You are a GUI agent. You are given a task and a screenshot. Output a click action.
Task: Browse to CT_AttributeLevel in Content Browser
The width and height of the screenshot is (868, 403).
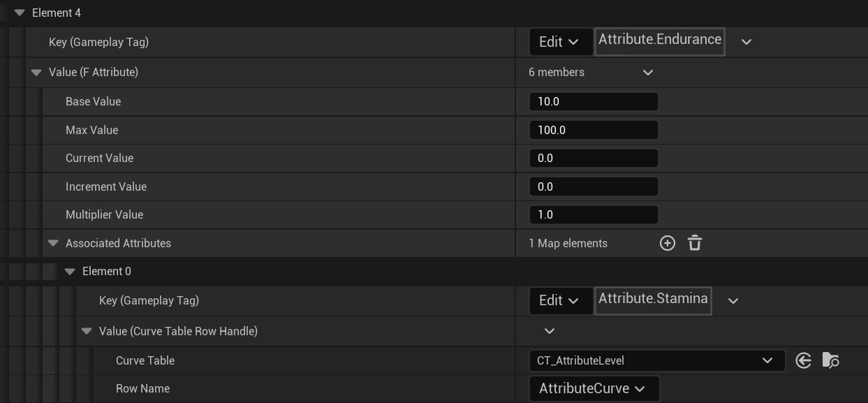pyautogui.click(x=831, y=360)
